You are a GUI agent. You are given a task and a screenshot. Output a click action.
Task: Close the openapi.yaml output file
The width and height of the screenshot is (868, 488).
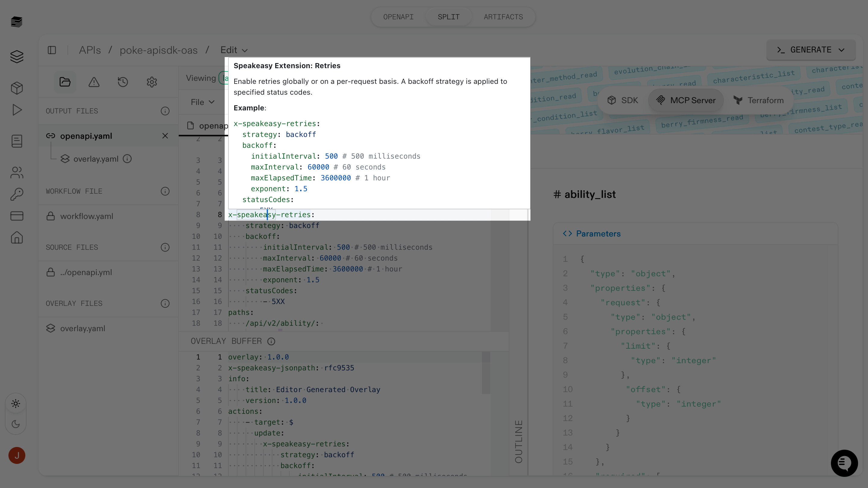(165, 136)
